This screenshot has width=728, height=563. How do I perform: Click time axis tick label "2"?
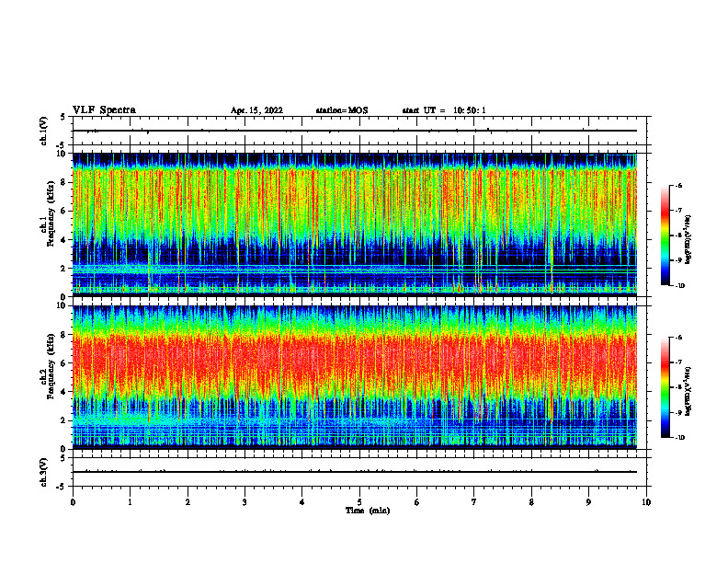[188, 502]
